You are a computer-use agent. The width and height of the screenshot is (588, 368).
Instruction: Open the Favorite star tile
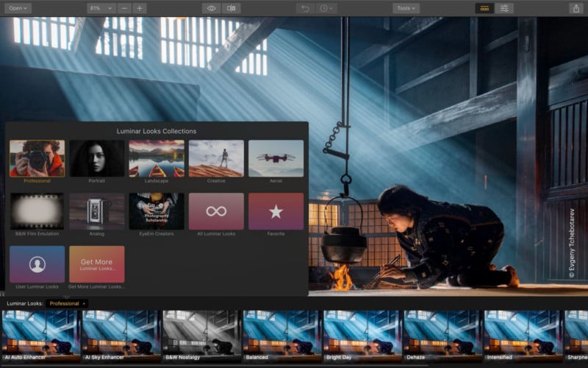276,211
